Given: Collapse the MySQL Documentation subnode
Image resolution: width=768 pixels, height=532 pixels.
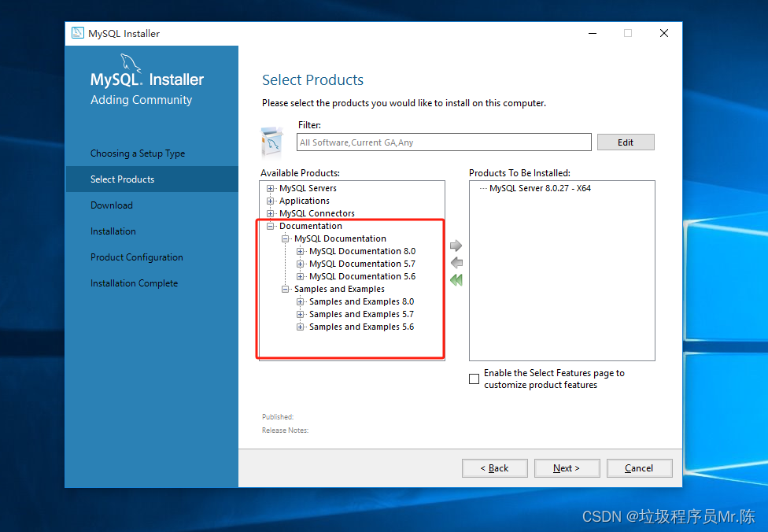Looking at the screenshot, I should tap(285, 238).
